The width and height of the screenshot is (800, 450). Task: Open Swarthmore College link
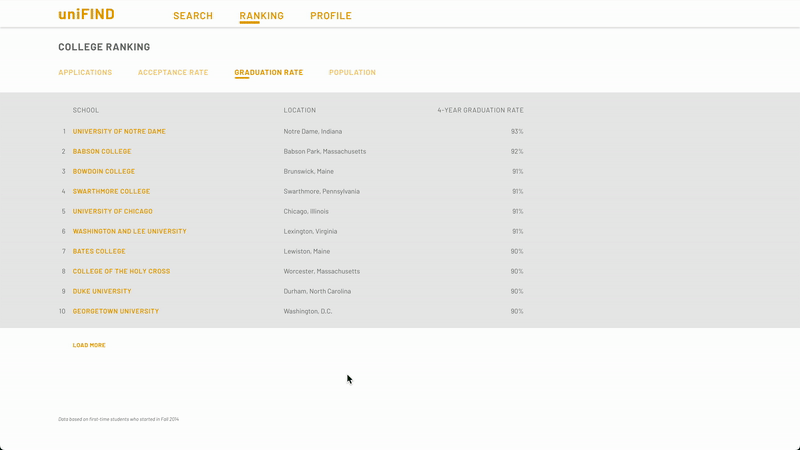(x=111, y=191)
